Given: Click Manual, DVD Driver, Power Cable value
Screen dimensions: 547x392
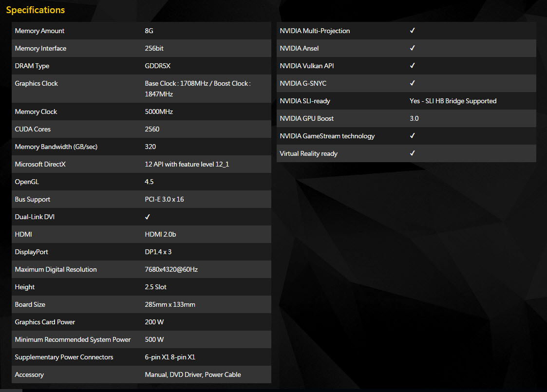Looking at the screenshot, I should pyautogui.click(x=193, y=374).
